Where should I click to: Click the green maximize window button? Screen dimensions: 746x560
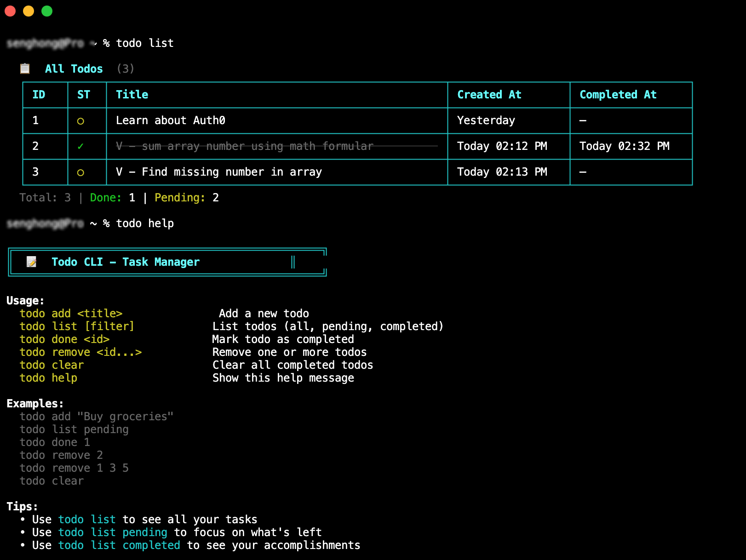(x=47, y=11)
